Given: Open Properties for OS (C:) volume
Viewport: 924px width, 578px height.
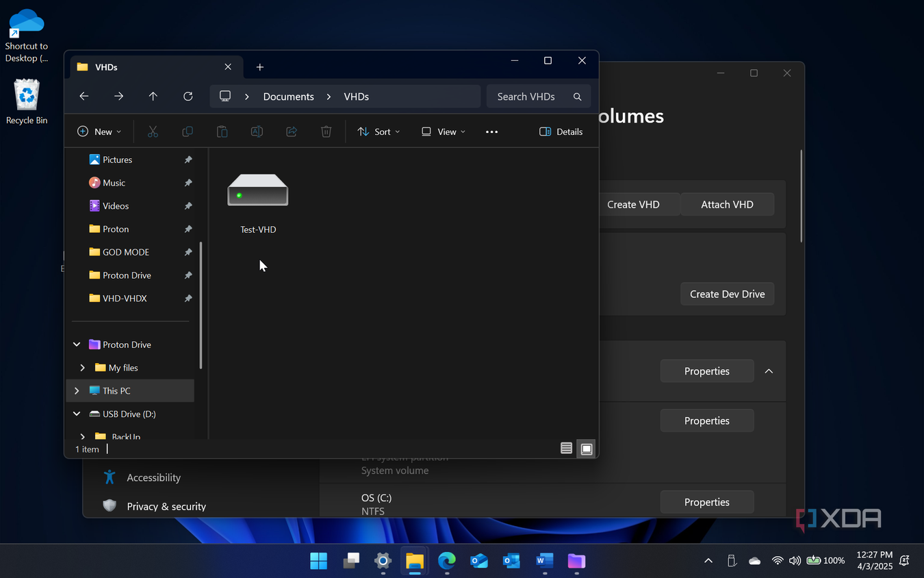Looking at the screenshot, I should tap(707, 502).
